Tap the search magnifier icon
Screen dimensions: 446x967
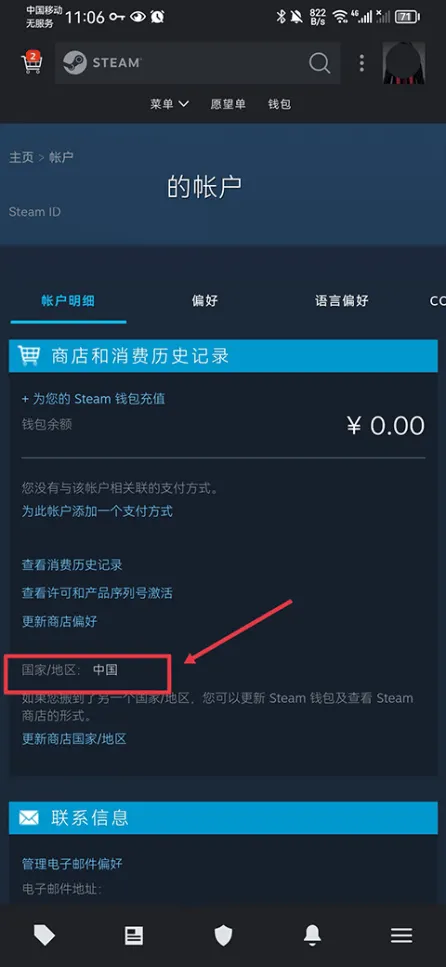[x=319, y=63]
